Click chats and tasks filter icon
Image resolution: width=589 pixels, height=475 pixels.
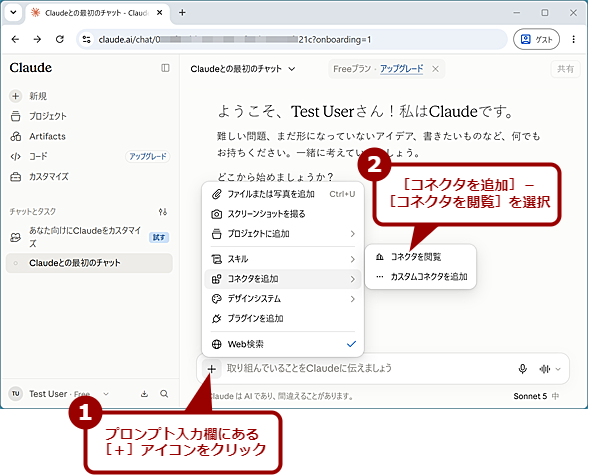pyautogui.click(x=163, y=212)
